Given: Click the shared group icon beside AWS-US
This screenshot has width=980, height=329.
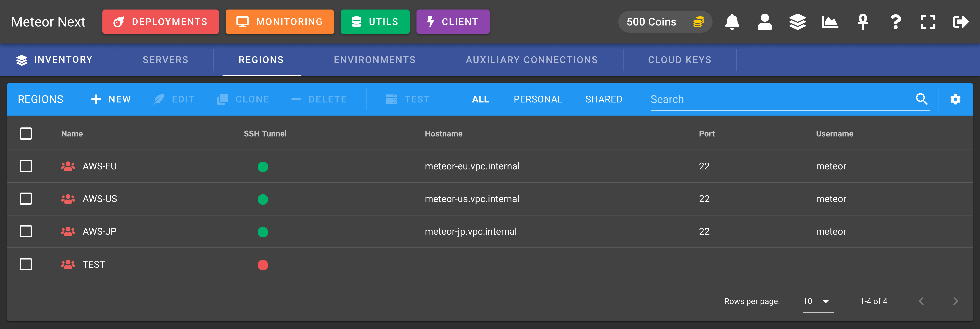Looking at the screenshot, I should [x=68, y=199].
